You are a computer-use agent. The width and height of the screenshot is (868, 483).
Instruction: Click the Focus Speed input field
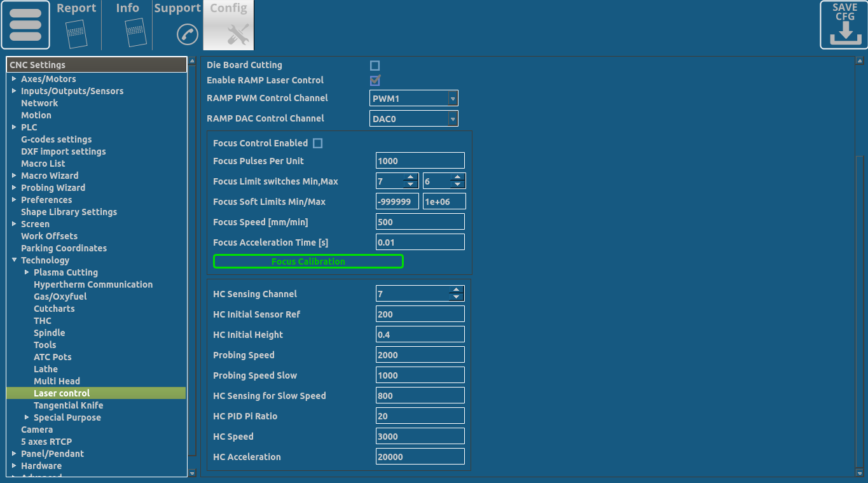420,222
